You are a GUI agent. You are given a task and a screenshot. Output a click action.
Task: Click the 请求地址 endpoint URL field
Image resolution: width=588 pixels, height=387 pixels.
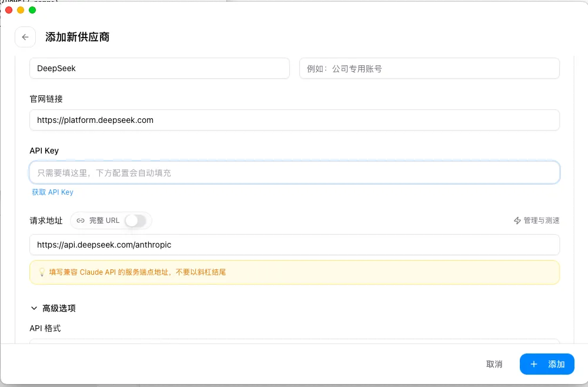(x=295, y=245)
